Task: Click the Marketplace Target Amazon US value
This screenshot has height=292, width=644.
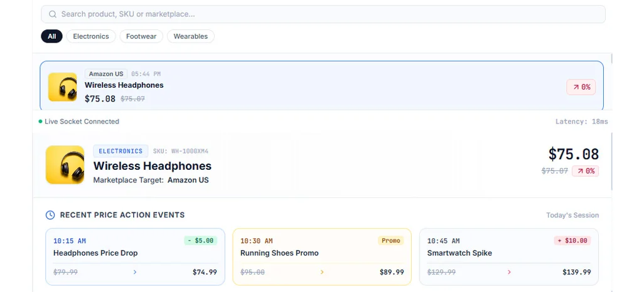Action: click(x=188, y=180)
